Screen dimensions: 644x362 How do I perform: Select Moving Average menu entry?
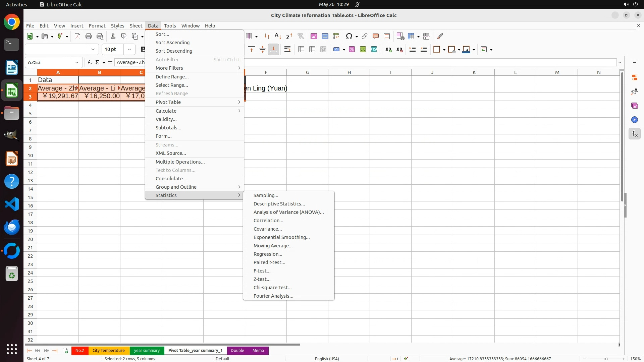pos(273,246)
